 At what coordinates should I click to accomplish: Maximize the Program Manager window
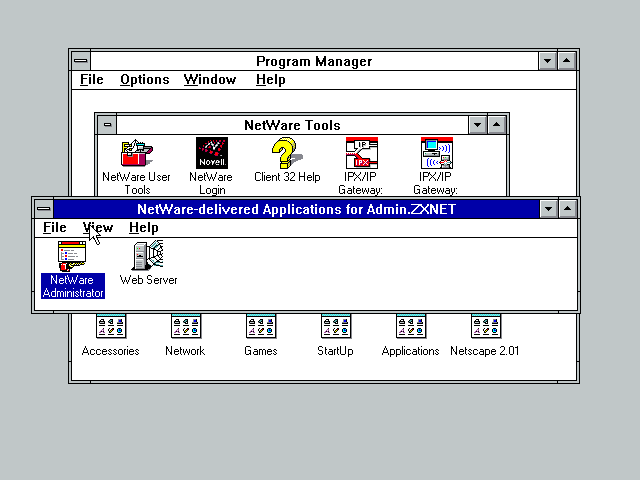567,61
